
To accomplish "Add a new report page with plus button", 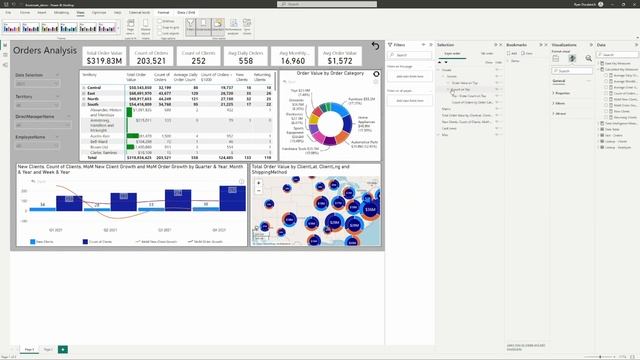I will pos(63,349).
